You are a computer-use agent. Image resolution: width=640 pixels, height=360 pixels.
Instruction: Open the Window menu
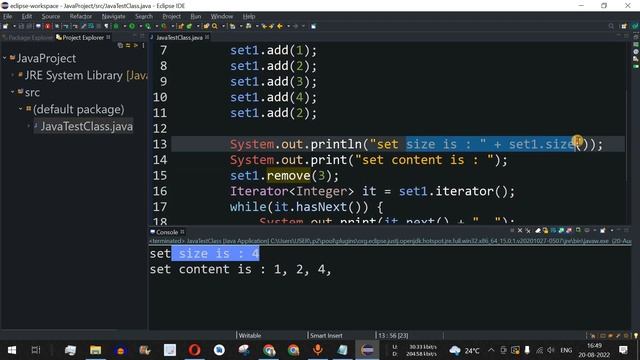point(222,16)
